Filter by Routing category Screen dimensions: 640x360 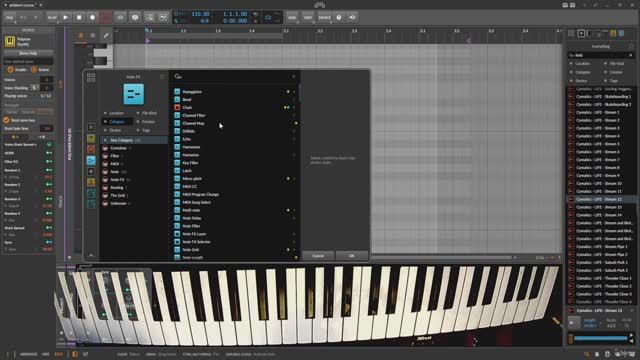point(133,188)
